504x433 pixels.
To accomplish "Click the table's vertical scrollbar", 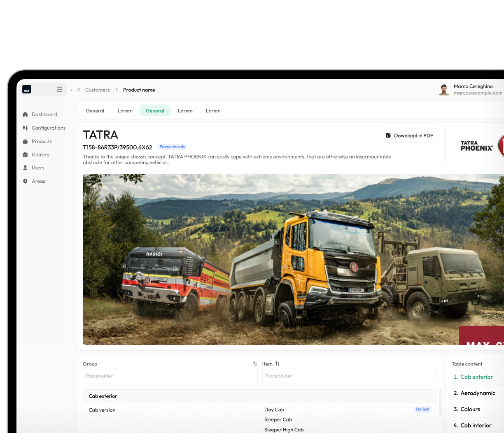I will point(440,403).
